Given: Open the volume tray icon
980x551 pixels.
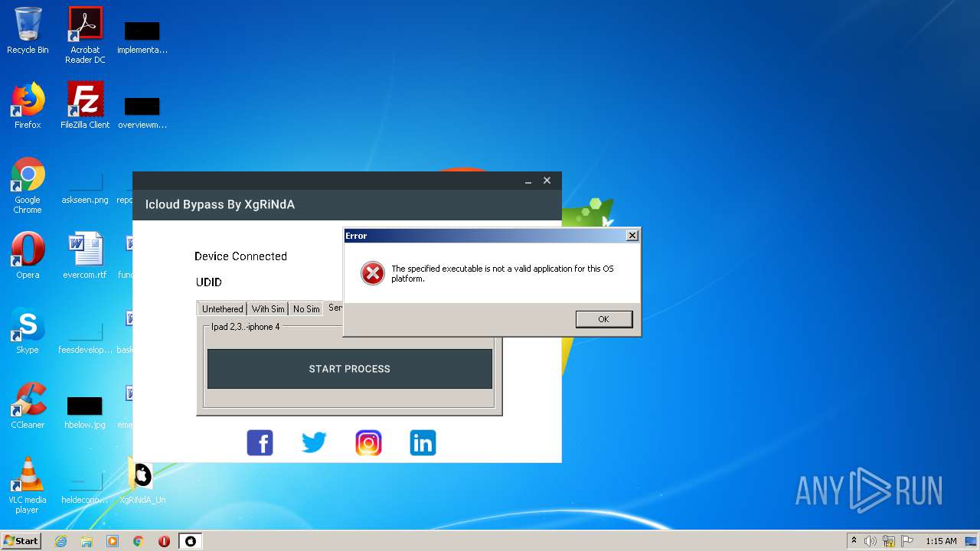Looking at the screenshot, I should coord(871,541).
